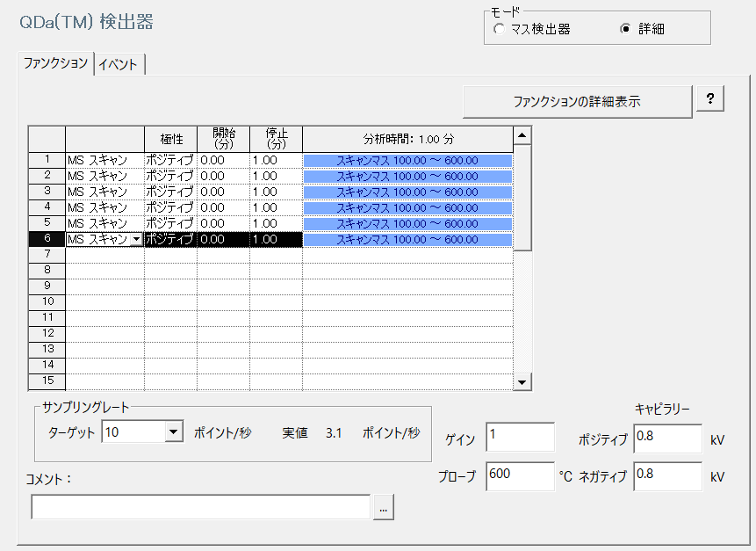Select the scan mass range cell in row 2
The height and width of the screenshot is (551, 756).
click(407, 176)
